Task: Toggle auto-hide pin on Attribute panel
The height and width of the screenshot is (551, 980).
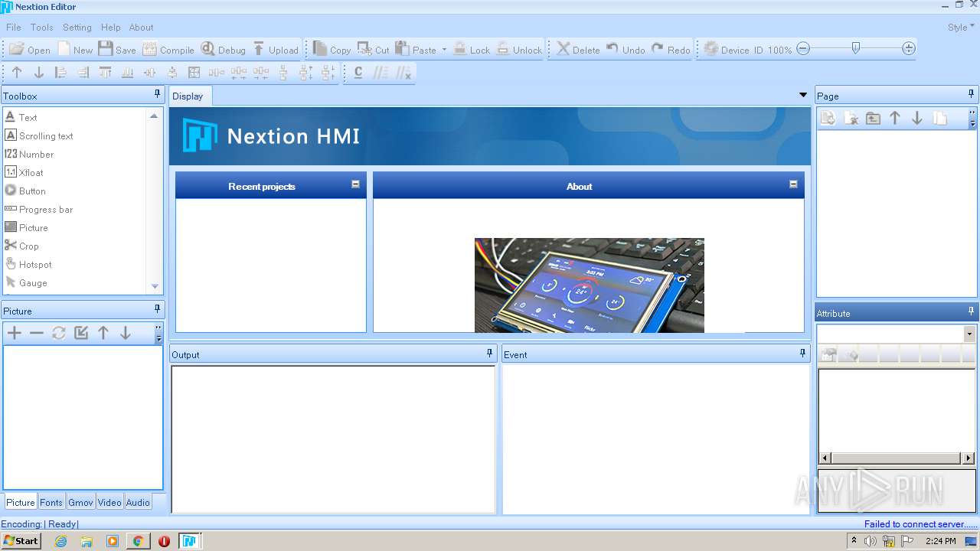Action: tap(972, 311)
